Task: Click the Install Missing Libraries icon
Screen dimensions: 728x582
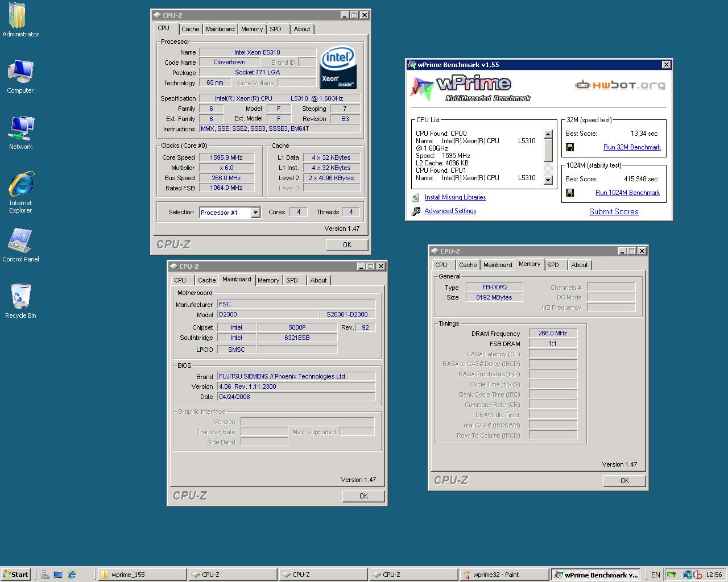Action: click(415, 197)
